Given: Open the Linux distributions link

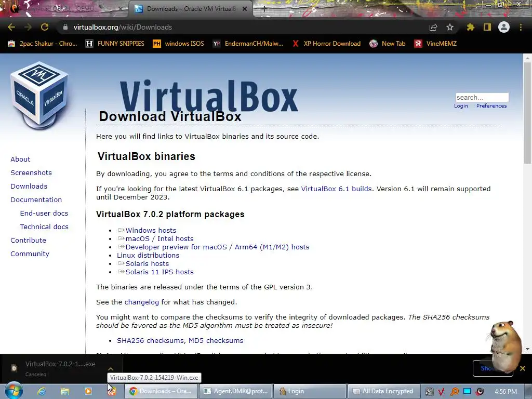Looking at the screenshot, I should [x=148, y=256].
